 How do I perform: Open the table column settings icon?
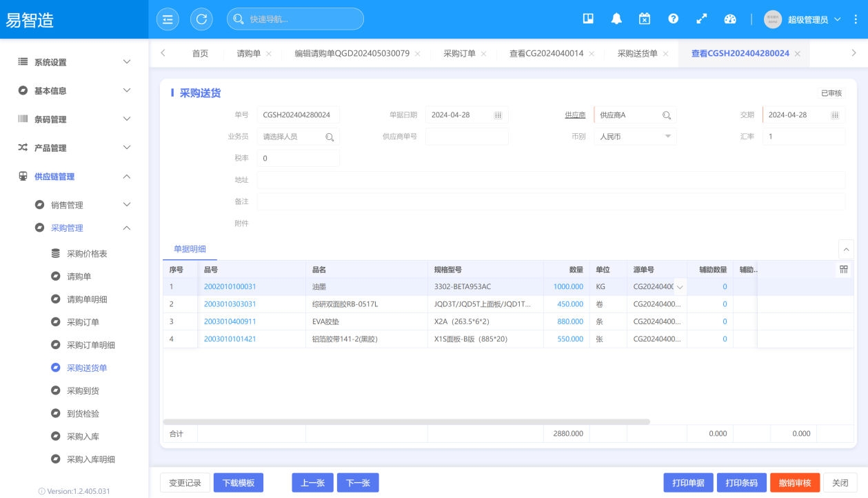point(843,270)
